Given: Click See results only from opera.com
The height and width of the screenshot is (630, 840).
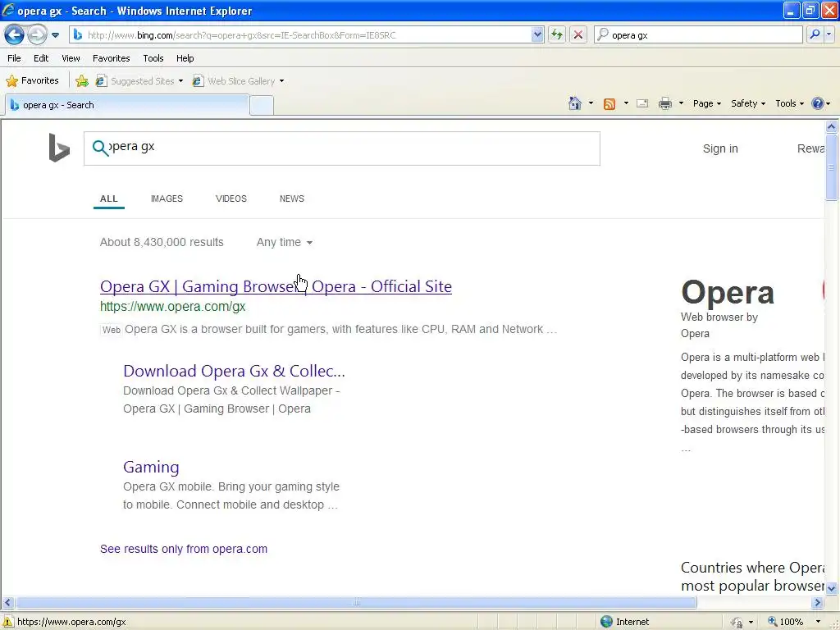Looking at the screenshot, I should pyautogui.click(x=184, y=549).
